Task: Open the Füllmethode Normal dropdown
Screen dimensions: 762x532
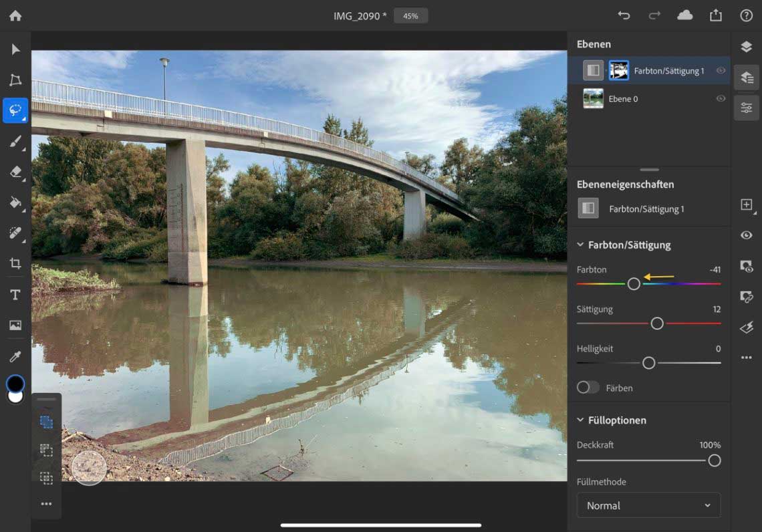Action: [x=648, y=505]
